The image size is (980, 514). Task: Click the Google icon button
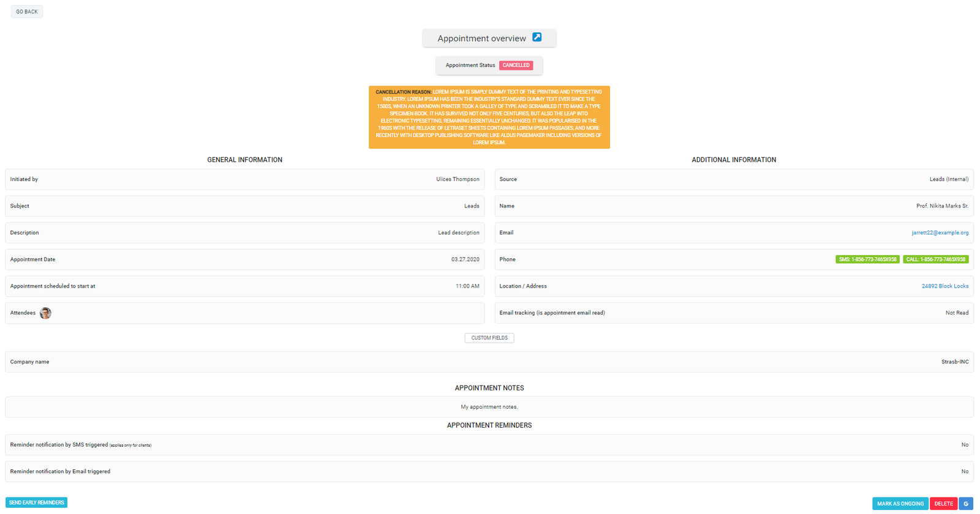coord(966,504)
